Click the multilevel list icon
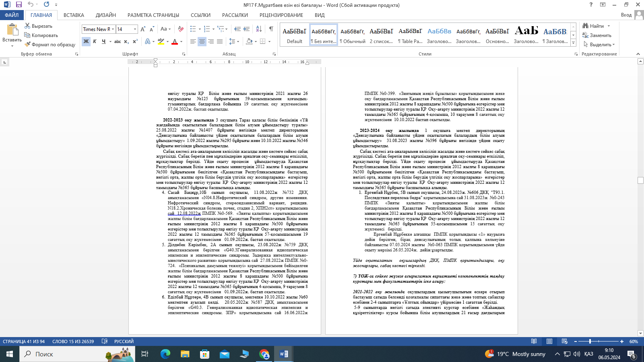644x362 pixels. [x=221, y=29]
